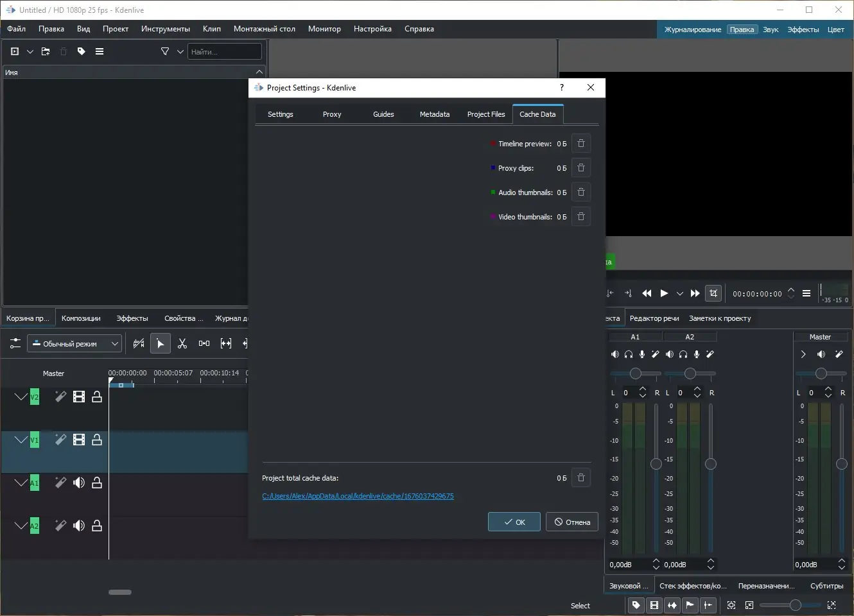The height and width of the screenshot is (616, 854).
Task: Switch to the Guides tab
Action: [383, 114]
